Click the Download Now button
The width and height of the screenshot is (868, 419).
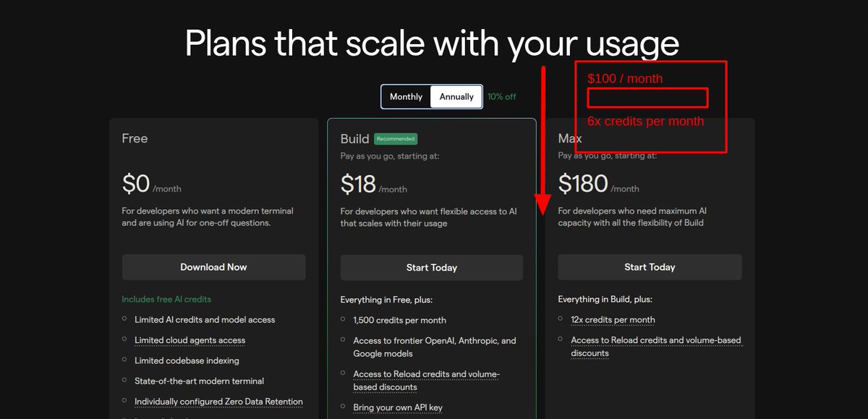click(x=213, y=267)
